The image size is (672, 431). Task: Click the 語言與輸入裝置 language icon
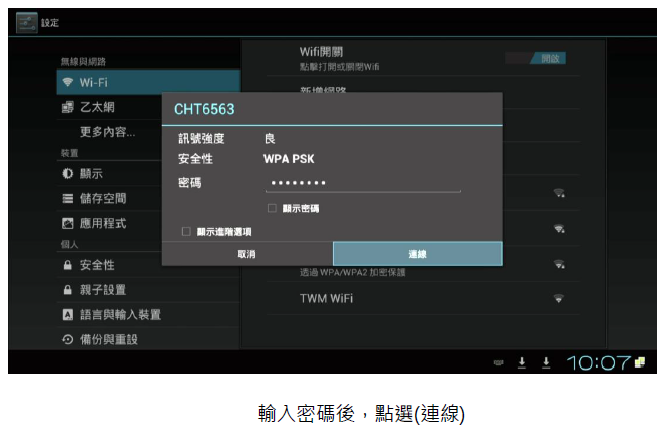[67, 315]
